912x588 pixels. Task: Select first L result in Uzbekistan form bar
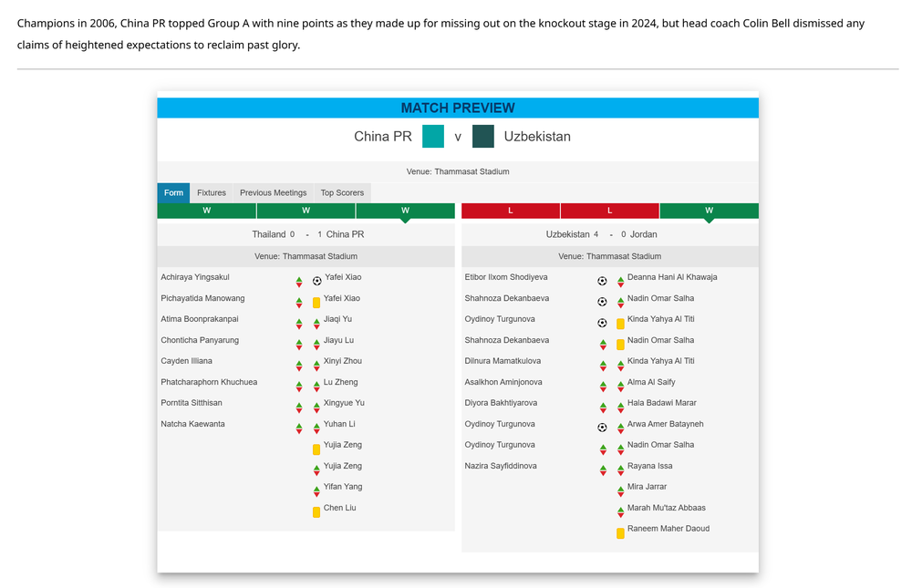point(510,211)
